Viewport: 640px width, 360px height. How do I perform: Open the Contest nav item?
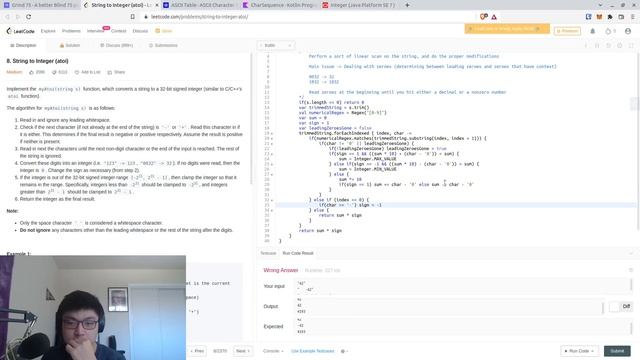pyautogui.click(x=119, y=31)
